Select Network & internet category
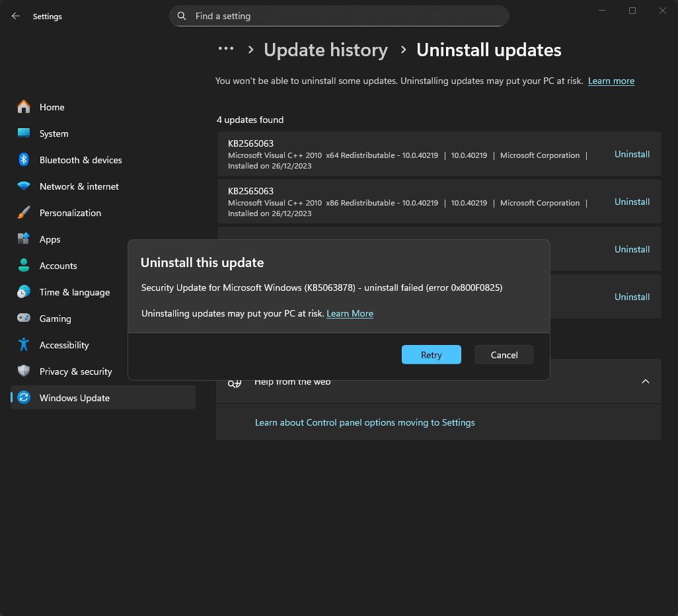This screenshot has height=616, width=678. tap(103, 186)
